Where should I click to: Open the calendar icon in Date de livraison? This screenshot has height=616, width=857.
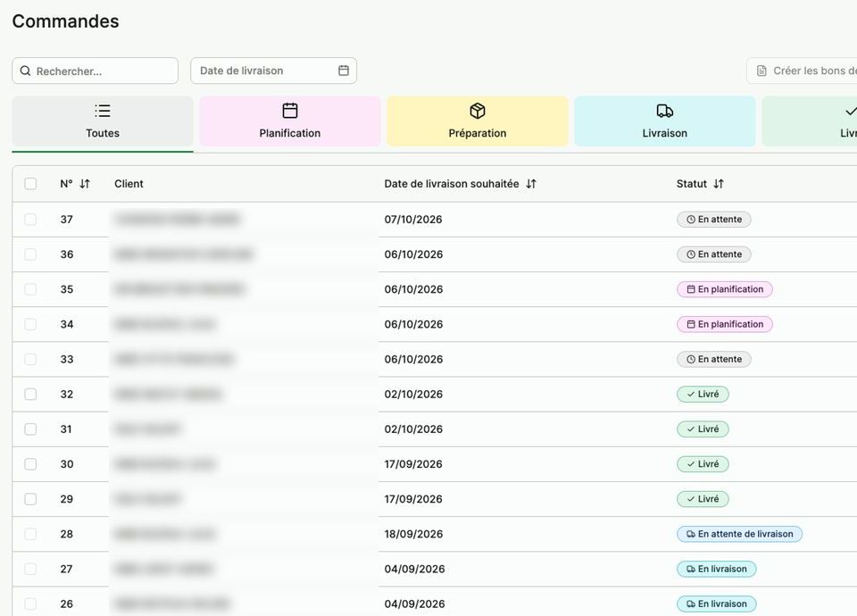coord(343,71)
